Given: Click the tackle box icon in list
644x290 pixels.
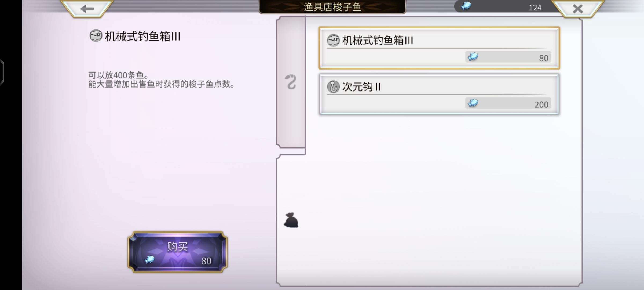Looking at the screenshot, I should (x=333, y=41).
